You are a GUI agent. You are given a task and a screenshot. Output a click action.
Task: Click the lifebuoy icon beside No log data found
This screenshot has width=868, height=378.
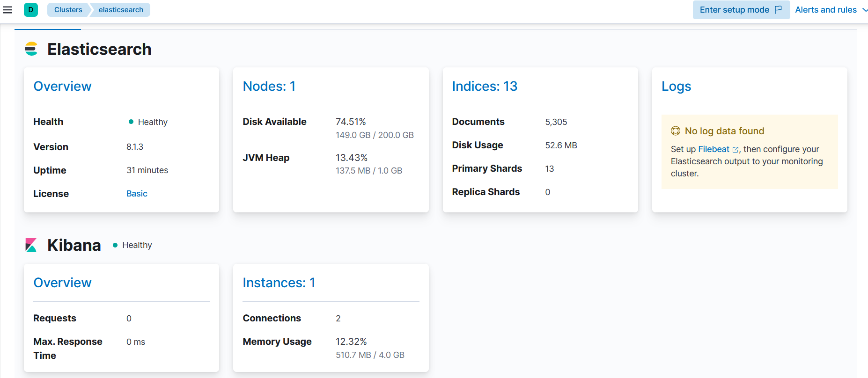click(x=676, y=131)
